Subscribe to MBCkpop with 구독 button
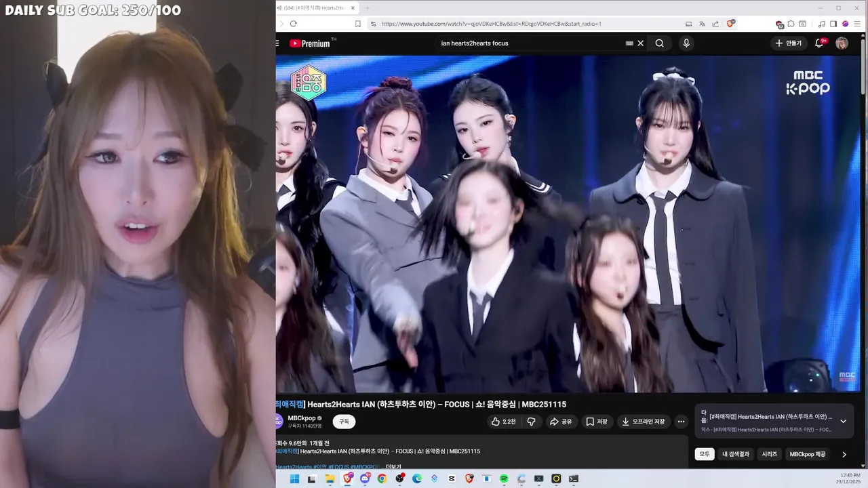868x488 pixels. click(344, 422)
